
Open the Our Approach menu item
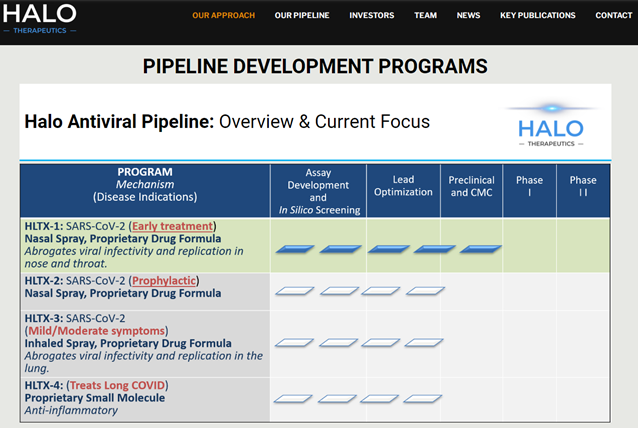223,16
